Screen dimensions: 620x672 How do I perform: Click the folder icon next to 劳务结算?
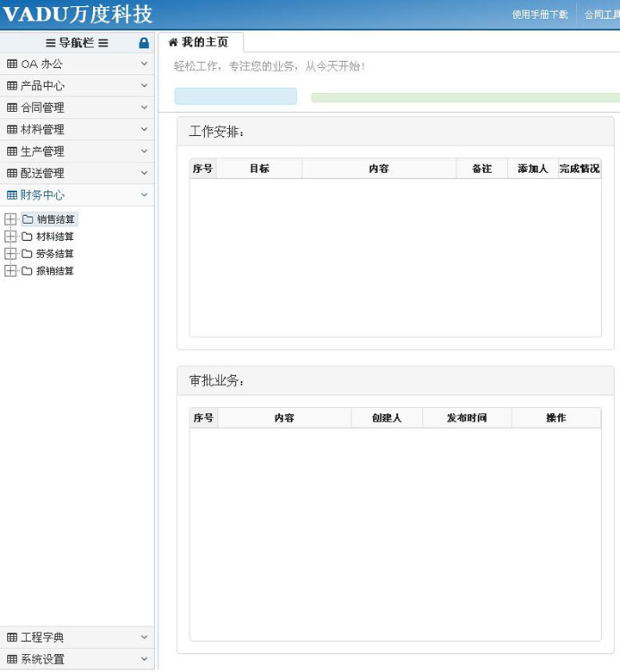tap(28, 254)
